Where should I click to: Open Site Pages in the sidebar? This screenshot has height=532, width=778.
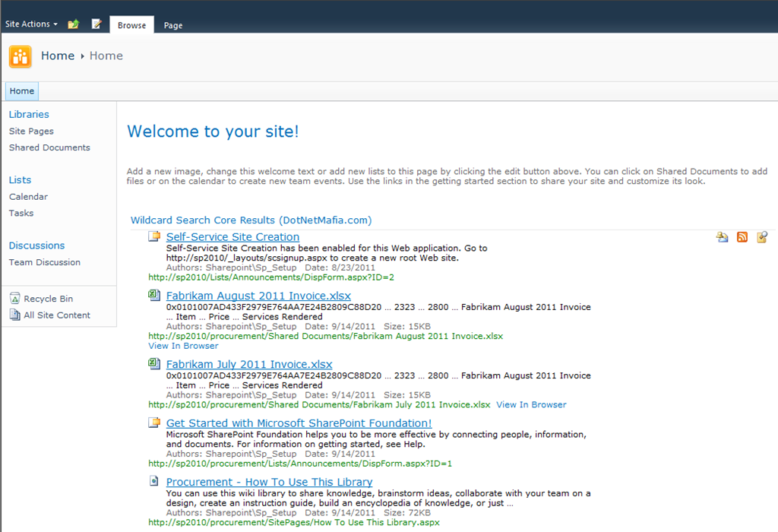click(x=31, y=131)
